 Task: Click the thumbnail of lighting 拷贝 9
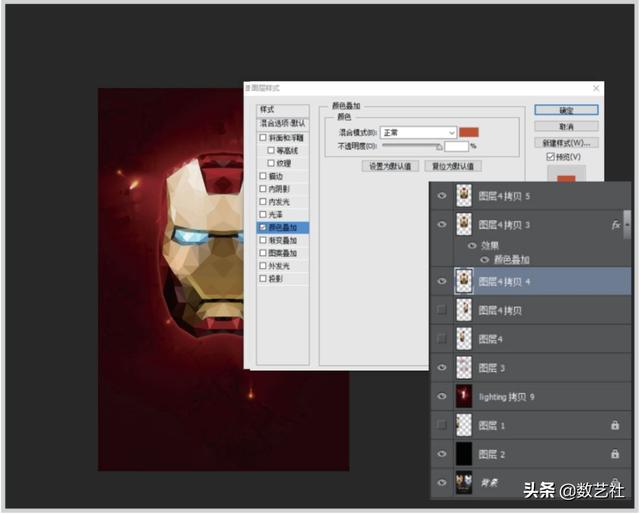[464, 396]
